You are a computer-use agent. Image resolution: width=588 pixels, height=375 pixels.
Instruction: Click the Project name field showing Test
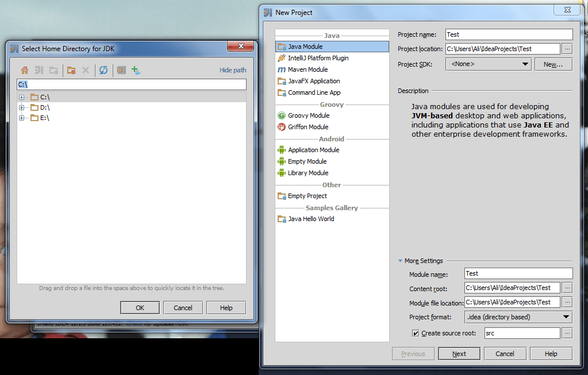(x=508, y=34)
